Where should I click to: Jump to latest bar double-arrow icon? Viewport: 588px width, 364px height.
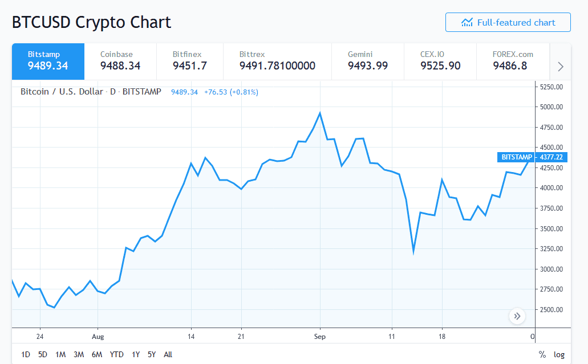(517, 316)
